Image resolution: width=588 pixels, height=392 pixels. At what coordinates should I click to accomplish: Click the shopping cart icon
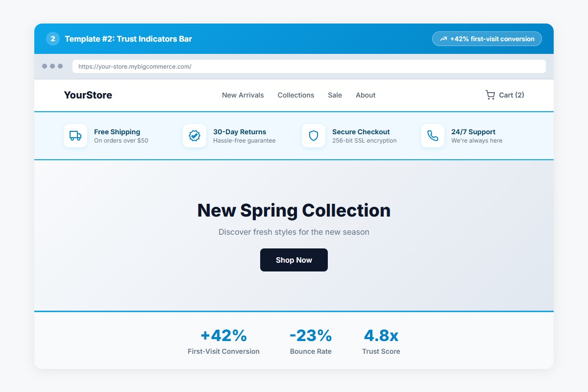490,95
